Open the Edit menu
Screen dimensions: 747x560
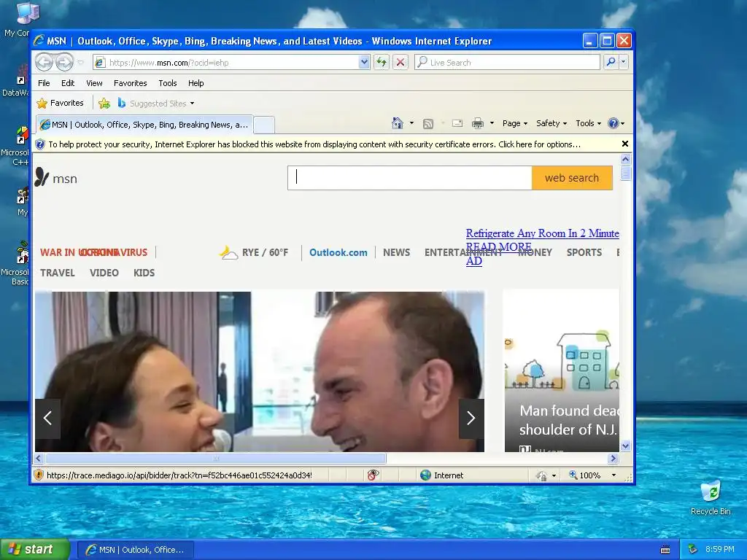coord(68,83)
